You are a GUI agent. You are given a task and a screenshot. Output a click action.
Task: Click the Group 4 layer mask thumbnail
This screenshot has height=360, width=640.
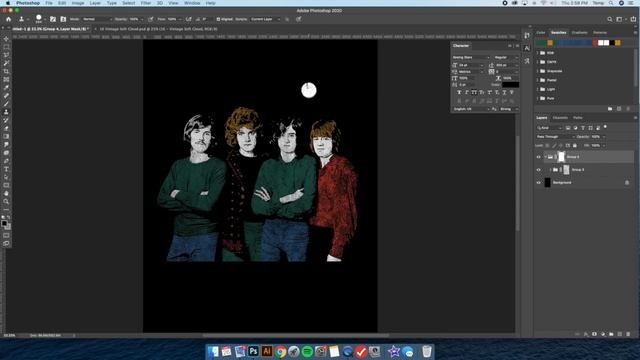(x=561, y=157)
